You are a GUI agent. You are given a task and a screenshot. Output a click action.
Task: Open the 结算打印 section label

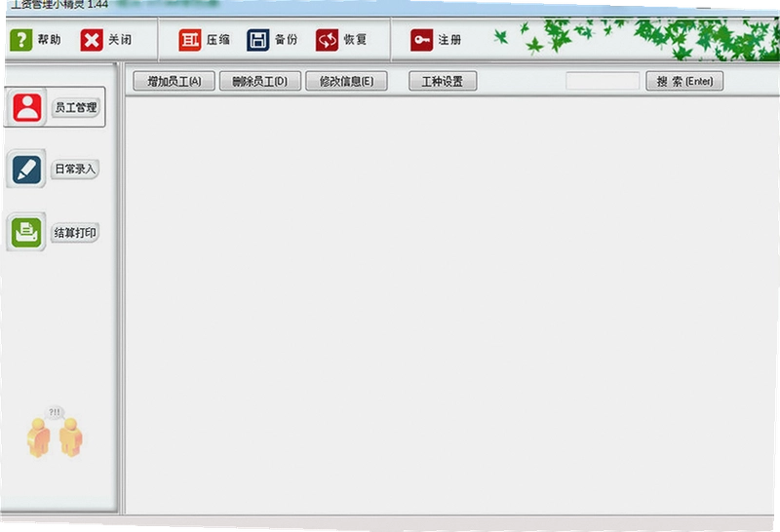(75, 232)
